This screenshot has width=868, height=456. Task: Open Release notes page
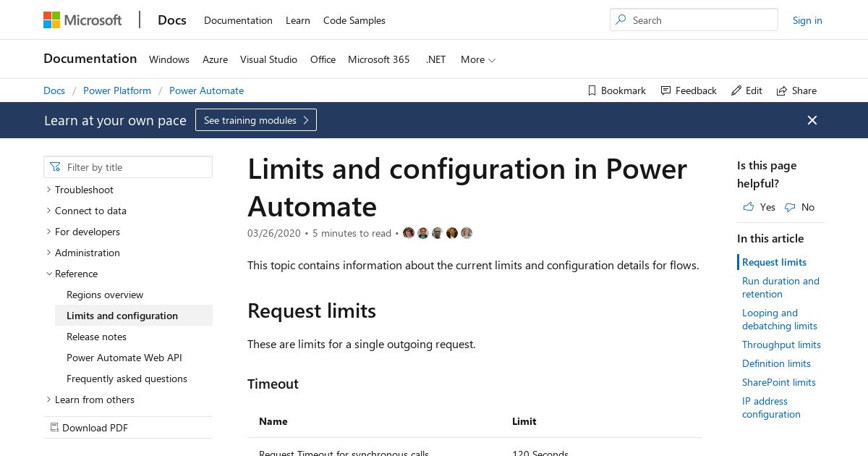96,337
